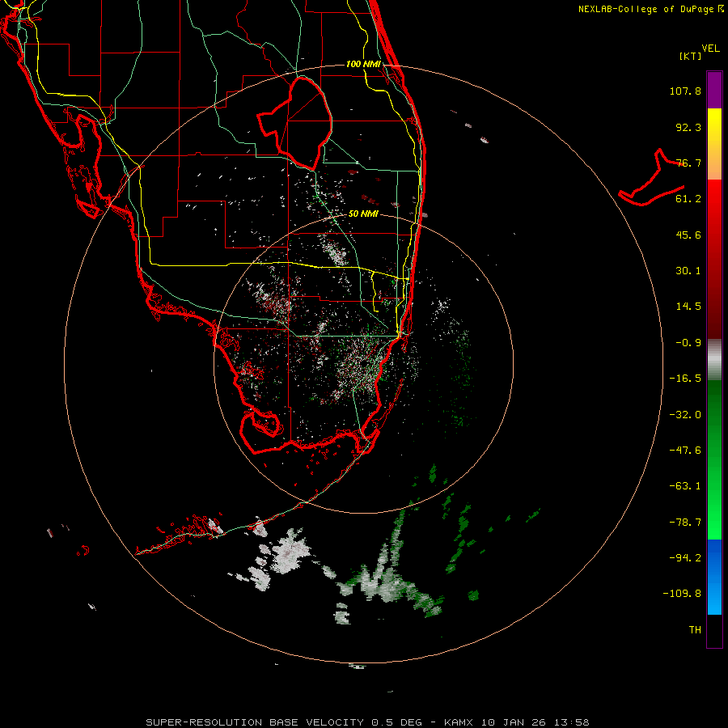This screenshot has height=728, width=728.
Task: Click the gray near-zero segment of the color bar
Action: click(714, 360)
